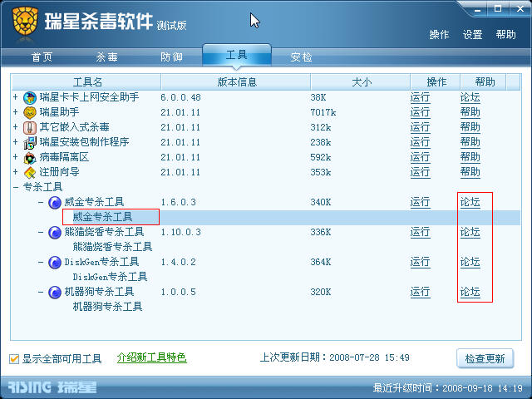The width and height of the screenshot is (532, 399).
Task: Click the Rising lion shield logo
Action: (25, 21)
